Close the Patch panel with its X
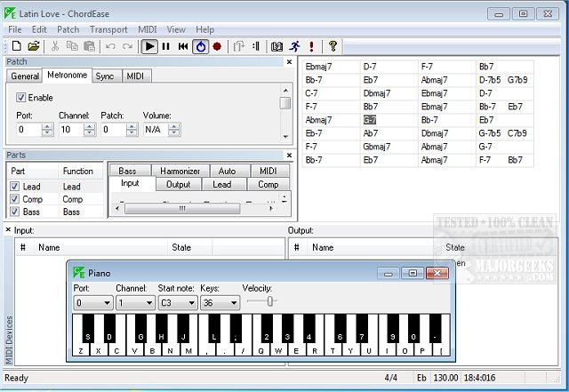This screenshot has width=569, height=392. point(289,62)
